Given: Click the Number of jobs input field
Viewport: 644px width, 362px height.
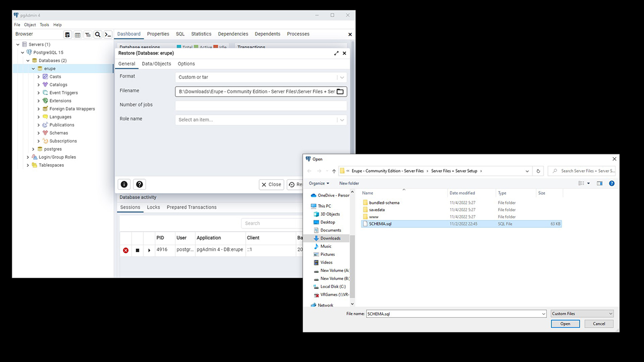Looking at the screenshot, I should [x=261, y=106].
